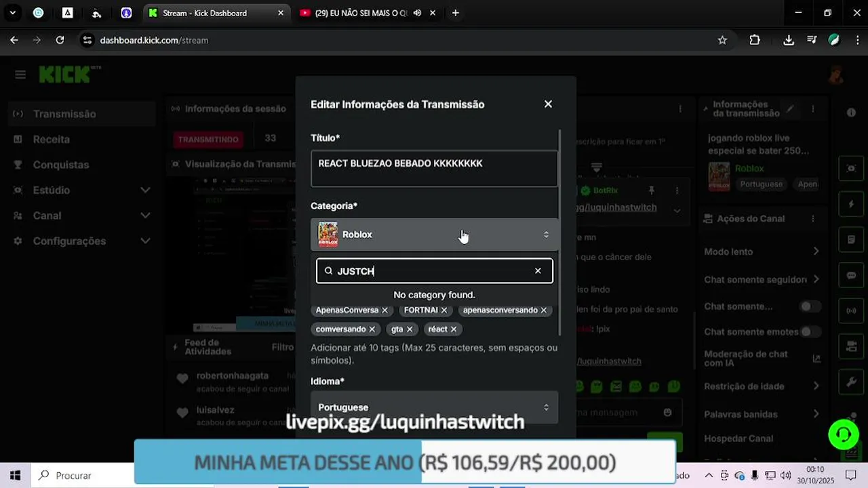
Task: Edit stream info with the pencil icon
Action: [x=790, y=108]
